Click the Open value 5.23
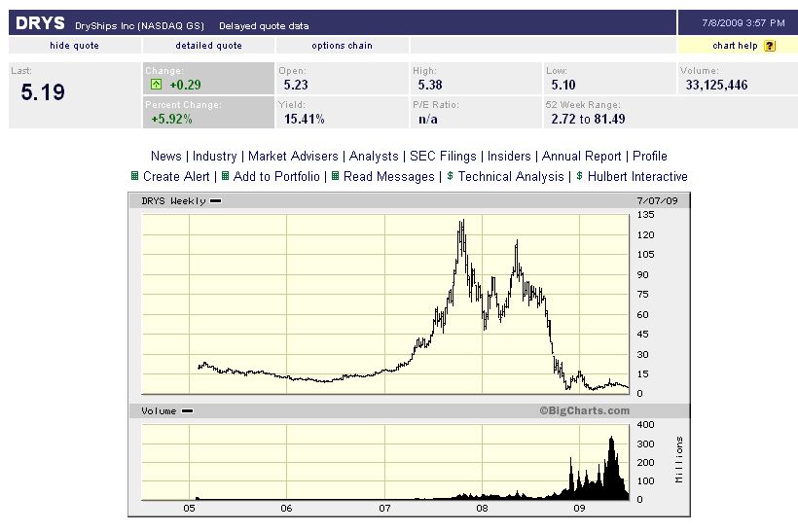Image resolution: width=798 pixels, height=532 pixels. click(x=296, y=85)
